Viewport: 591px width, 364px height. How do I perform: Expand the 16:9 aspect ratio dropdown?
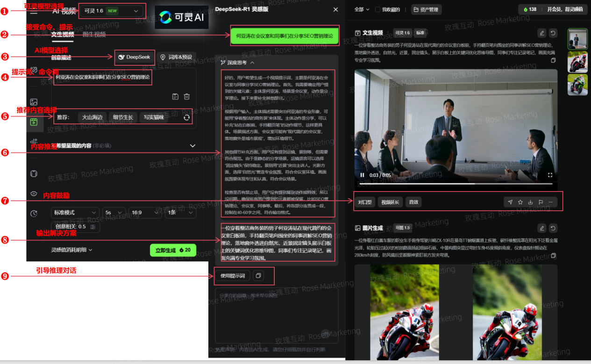(145, 213)
